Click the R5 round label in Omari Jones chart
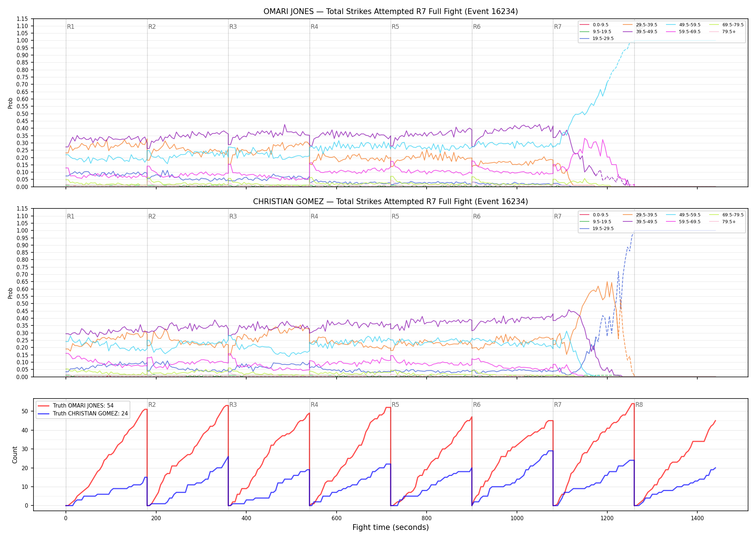The height and width of the screenshot is (540, 756). point(395,27)
